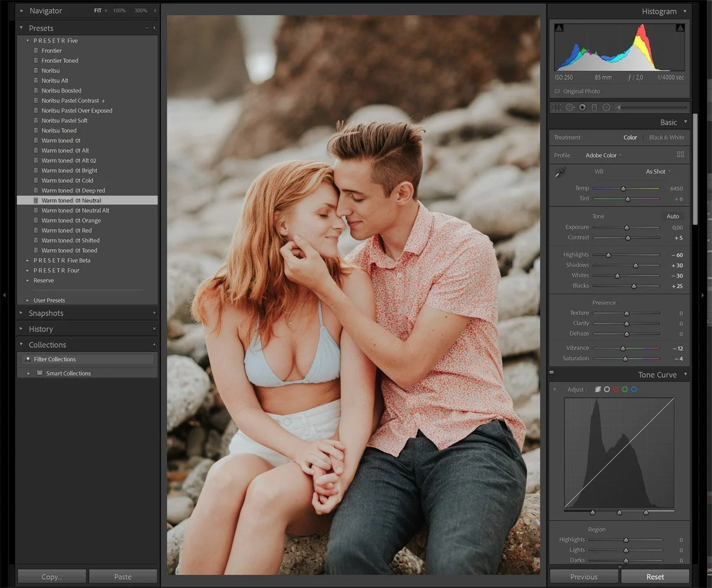
Task: Click the Auto tone button
Action: pyautogui.click(x=672, y=217)
